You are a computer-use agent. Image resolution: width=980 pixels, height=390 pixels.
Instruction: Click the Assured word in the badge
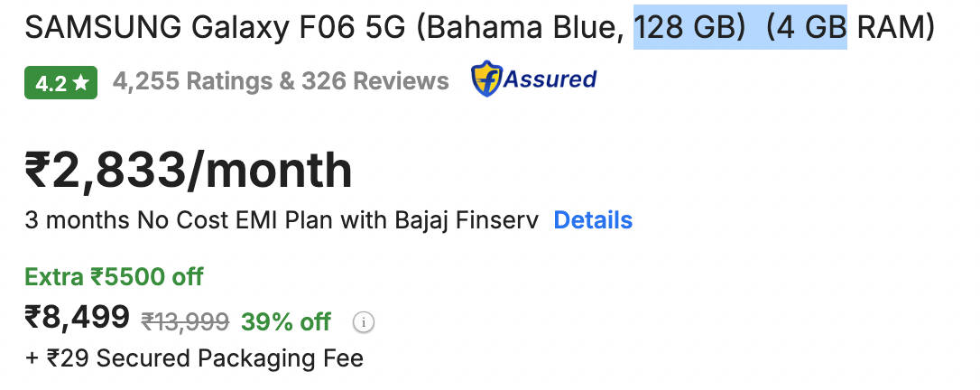(x=550, y=79)
